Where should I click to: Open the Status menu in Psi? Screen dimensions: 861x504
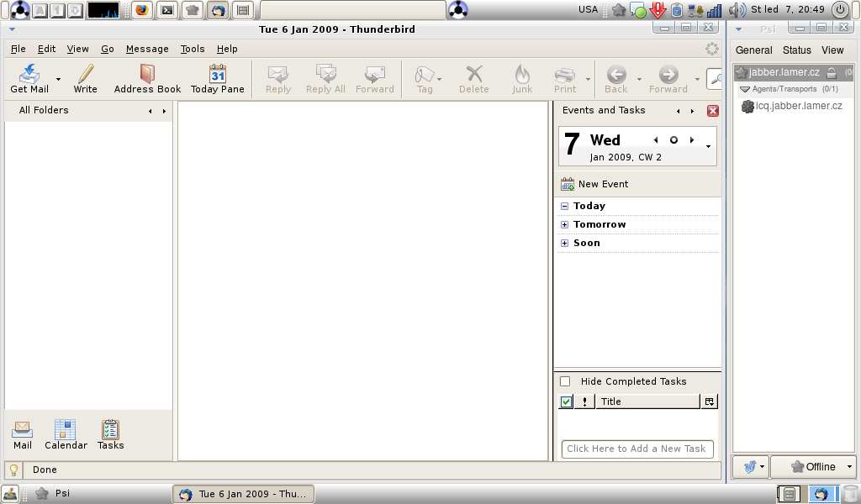coord(797,50)
